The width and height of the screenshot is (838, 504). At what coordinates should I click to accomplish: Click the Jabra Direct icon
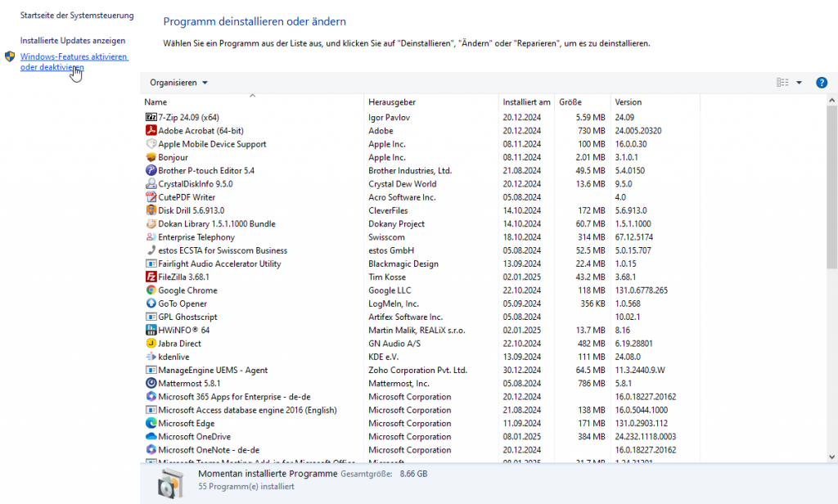(151, 344)
